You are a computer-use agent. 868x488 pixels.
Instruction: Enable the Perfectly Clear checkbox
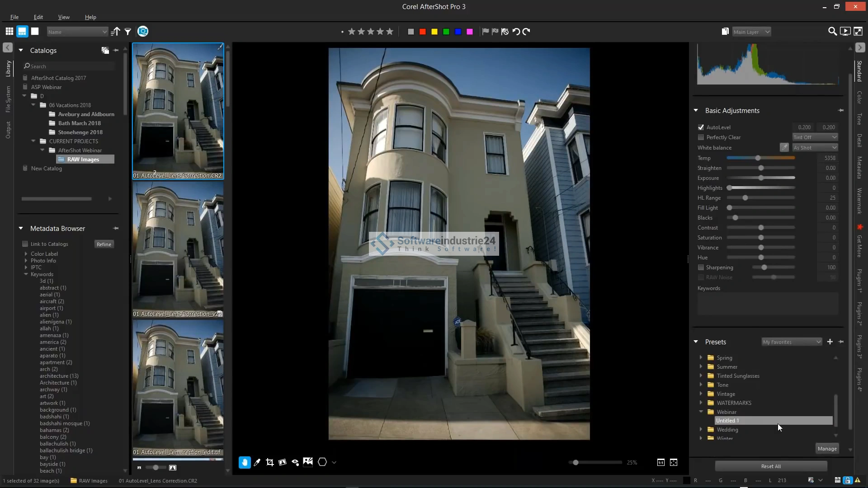pyautogui.click(x=701, y=137)
